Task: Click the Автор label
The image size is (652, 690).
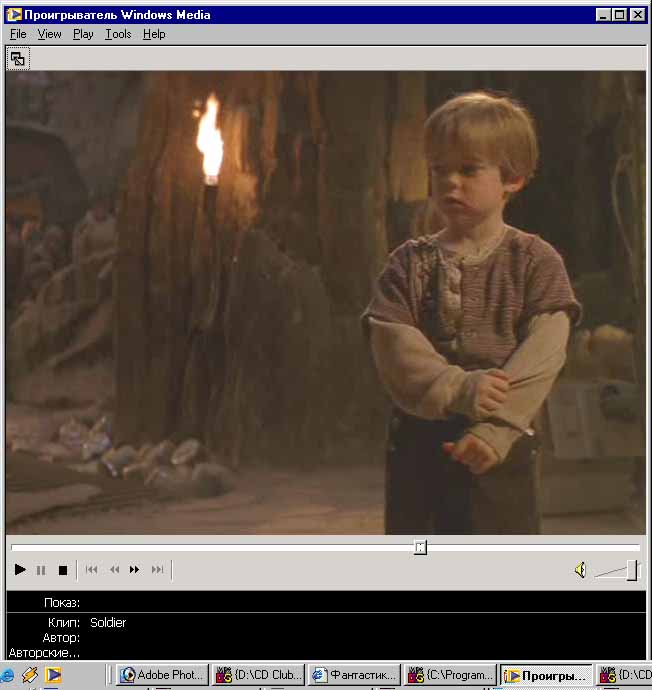Action: click(x=61, y=637)
